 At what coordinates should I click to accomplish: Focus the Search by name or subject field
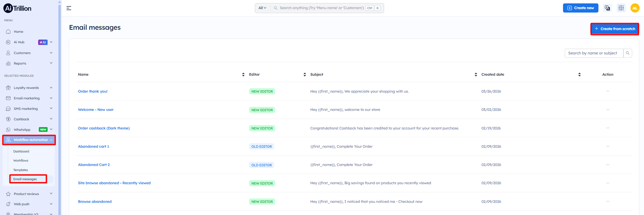pos(593,53)
